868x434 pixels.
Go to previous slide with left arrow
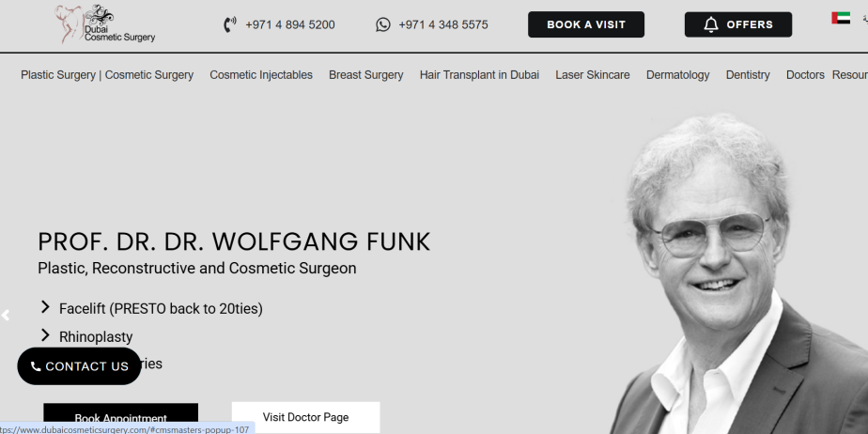6,316
